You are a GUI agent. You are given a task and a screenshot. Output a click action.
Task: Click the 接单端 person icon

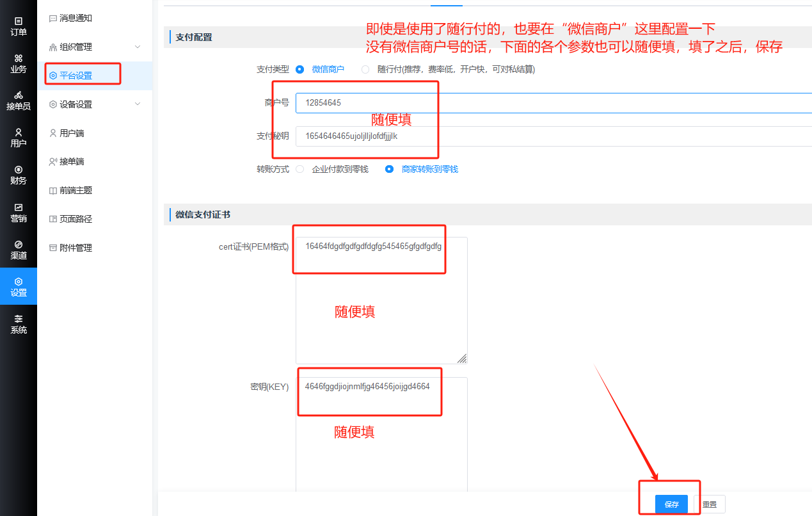53,162
